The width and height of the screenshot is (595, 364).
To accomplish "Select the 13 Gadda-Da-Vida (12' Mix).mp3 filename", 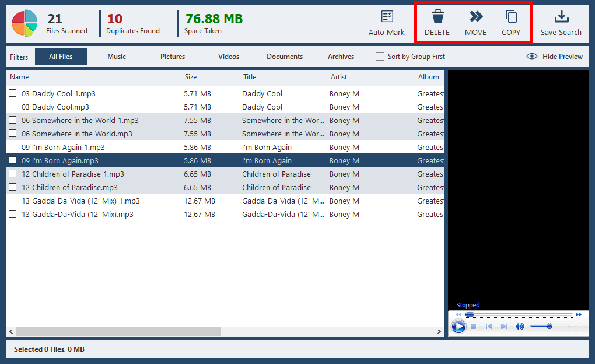I will tap(78, 215).
